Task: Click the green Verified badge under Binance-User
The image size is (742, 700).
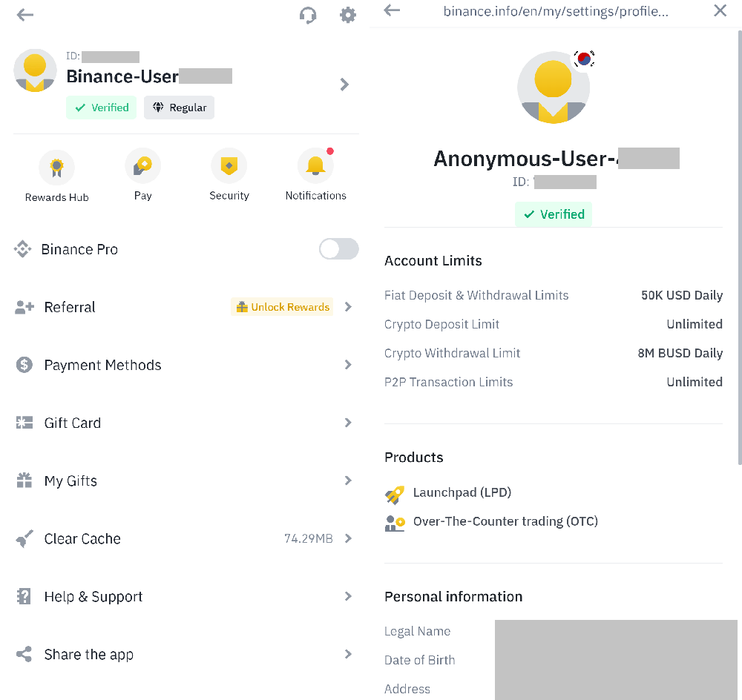Action: tap(101, 108)
